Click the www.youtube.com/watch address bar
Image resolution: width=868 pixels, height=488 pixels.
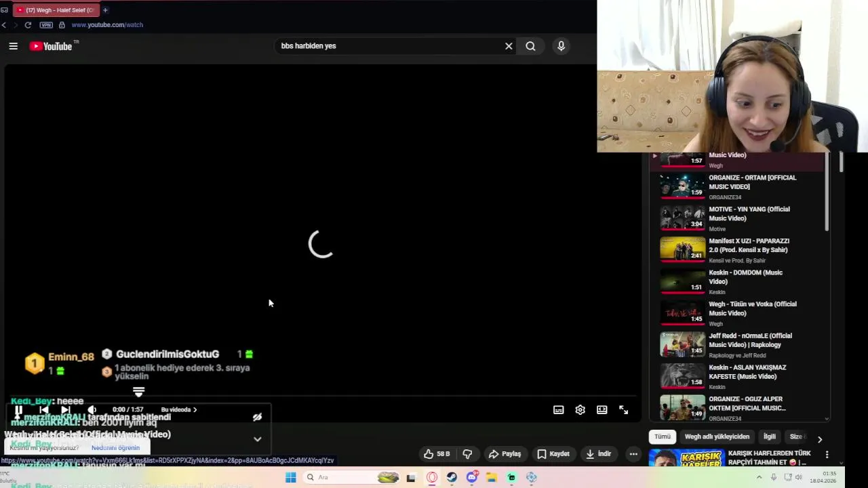(107, 25)
